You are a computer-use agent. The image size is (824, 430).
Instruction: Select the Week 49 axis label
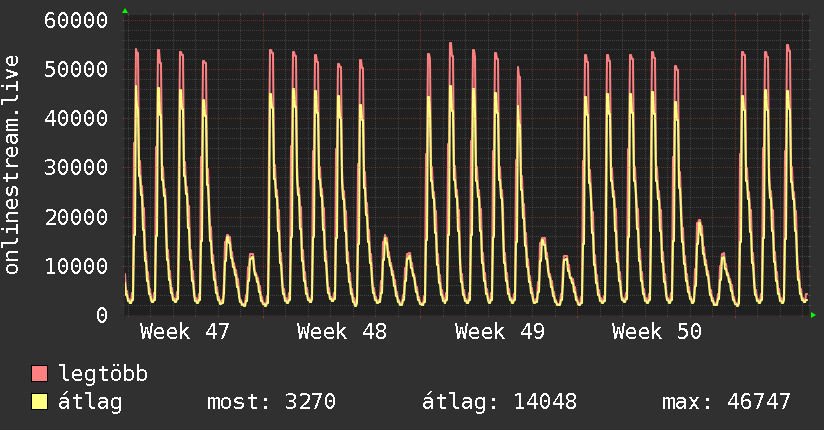pyautogui.click(x=499, y=331)
